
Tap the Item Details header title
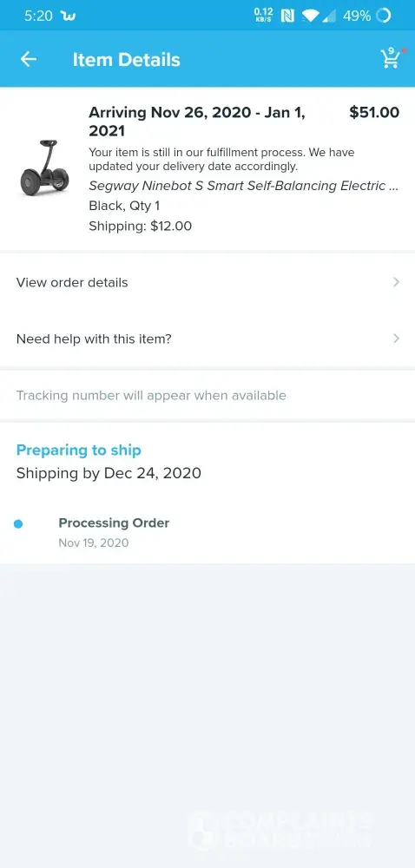click(126, 60)
